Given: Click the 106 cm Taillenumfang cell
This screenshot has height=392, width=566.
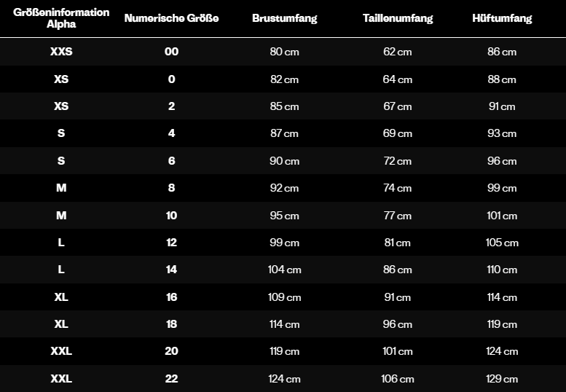Looking at the screenshot, I should pyautogui.click(x=397, y=379).
